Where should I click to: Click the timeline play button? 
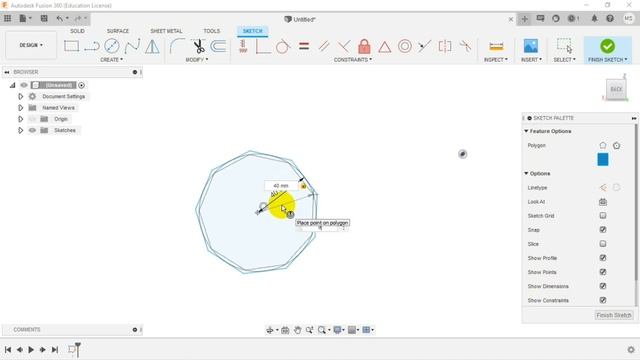coord(31,350)
